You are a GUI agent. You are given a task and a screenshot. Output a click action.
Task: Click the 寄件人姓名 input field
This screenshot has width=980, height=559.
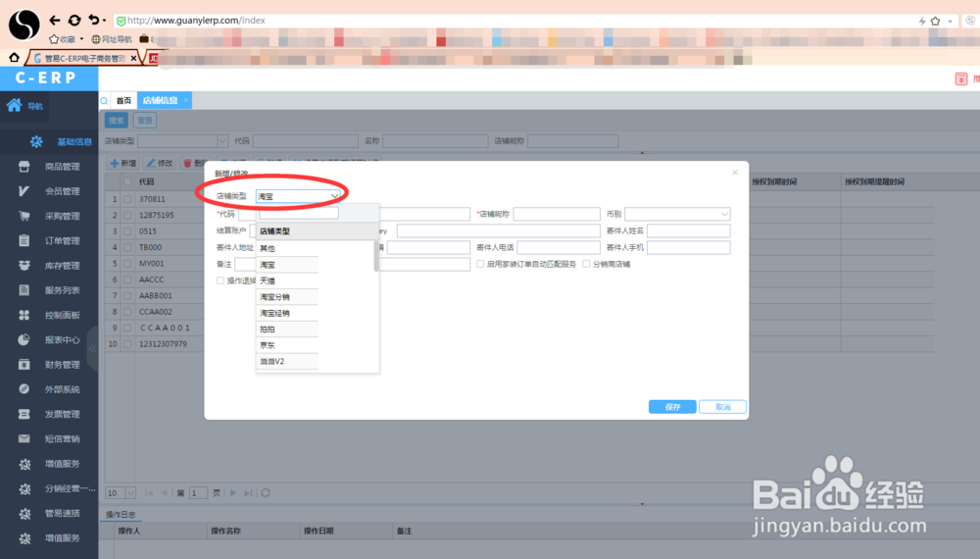689,230
